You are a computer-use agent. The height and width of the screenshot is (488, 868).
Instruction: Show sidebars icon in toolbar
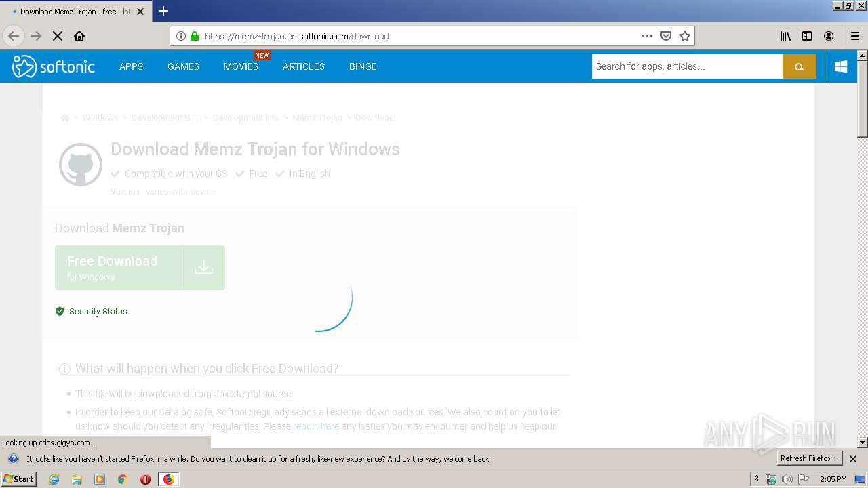807,36
